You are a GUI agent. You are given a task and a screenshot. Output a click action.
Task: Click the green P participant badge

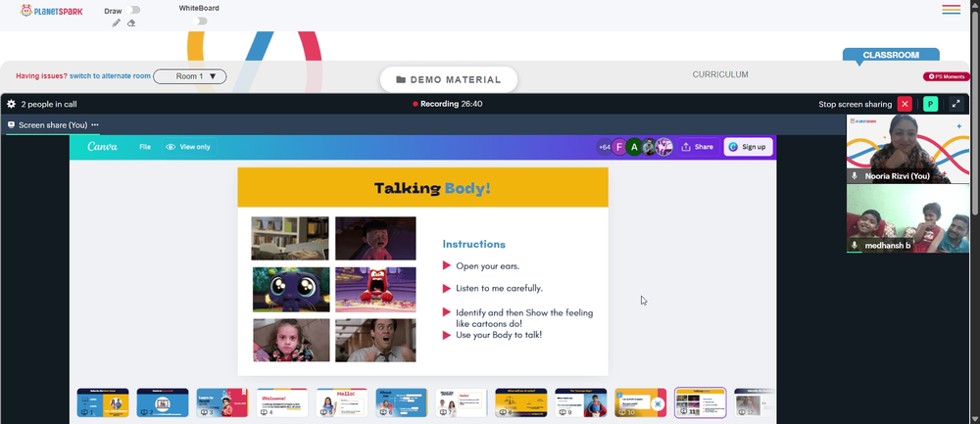pyautogui.click(x=931, y=104)
